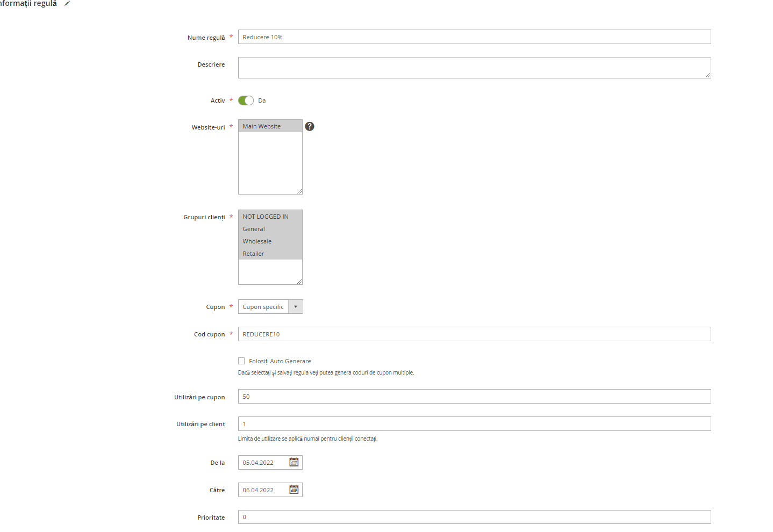Open the De la calendar picker
This screenshot has height=532, width=773.
[x=294, y=462]
